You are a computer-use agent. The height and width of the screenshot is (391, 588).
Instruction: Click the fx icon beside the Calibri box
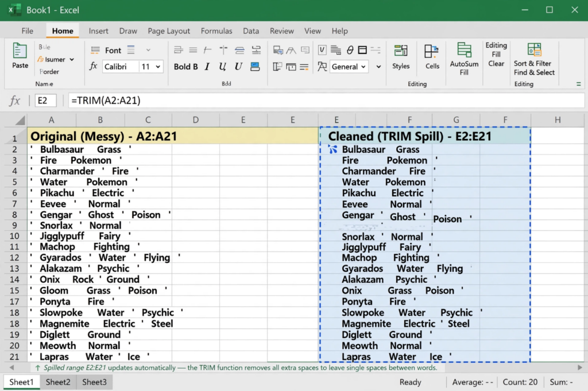click(94, 67)
